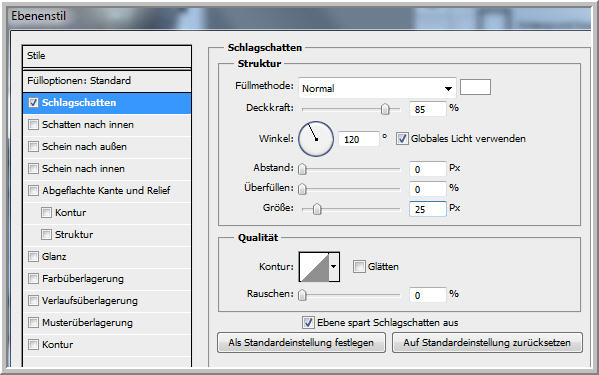Open the Kontur contour picker arrow
Viewport: 599px width, 375px height.
pos(334,267)
